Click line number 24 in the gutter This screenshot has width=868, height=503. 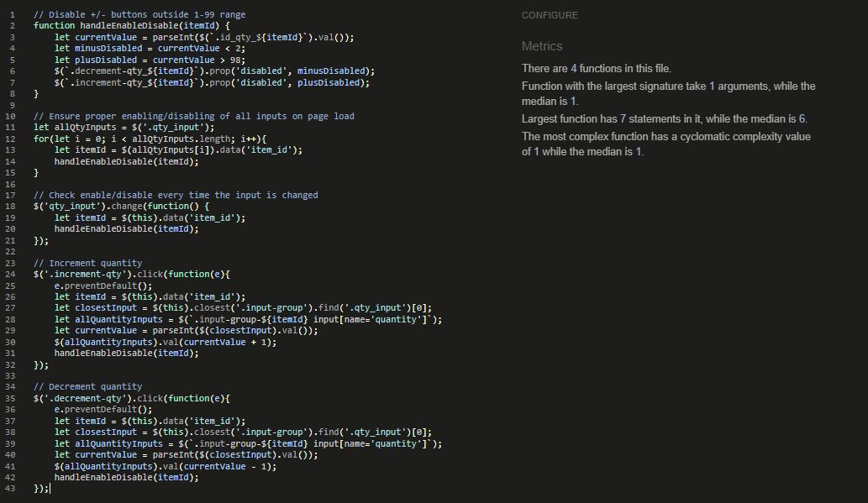click(10, 274)
